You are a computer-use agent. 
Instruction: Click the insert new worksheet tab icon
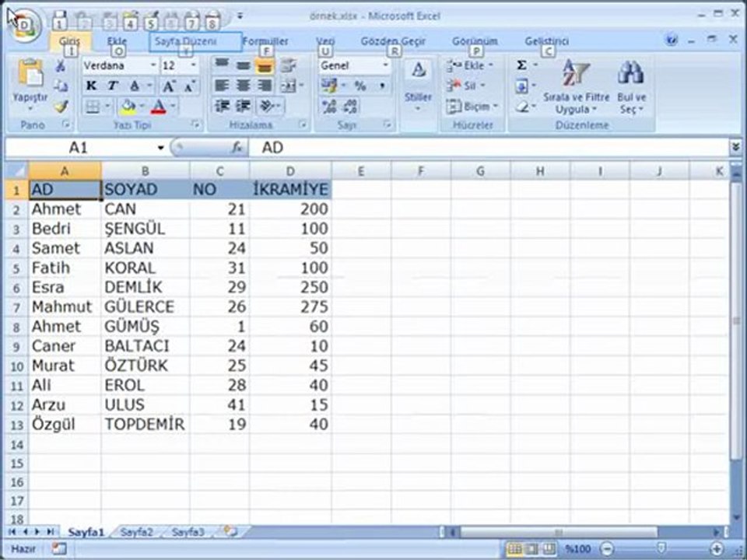coord(230,531)
